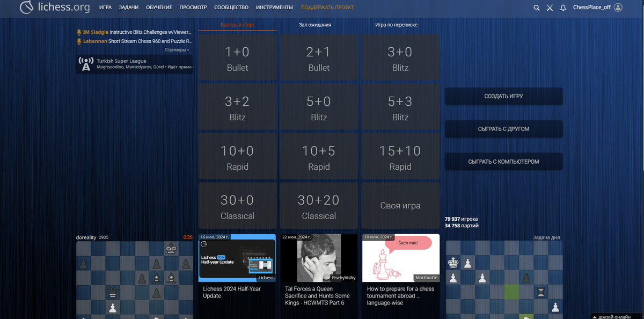Start a 30+0 Classical game
Viewport: 644px width, 319px height.
pos(238,207)
